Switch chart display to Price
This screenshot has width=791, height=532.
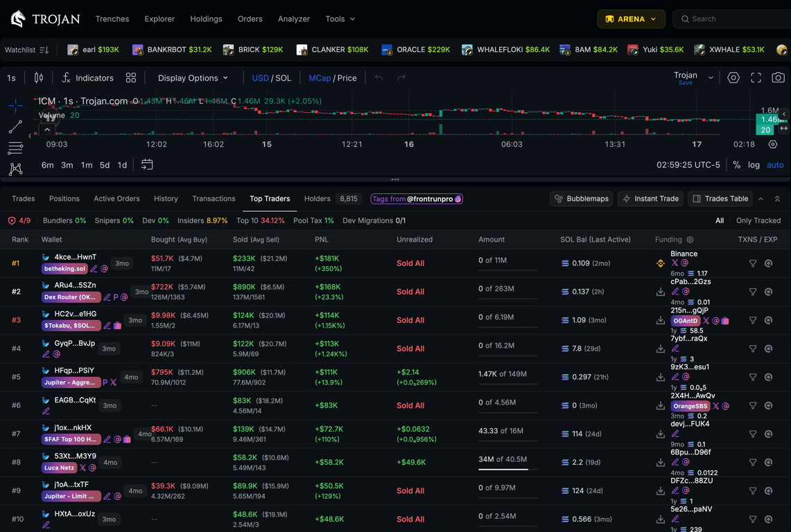coord(347,78)
